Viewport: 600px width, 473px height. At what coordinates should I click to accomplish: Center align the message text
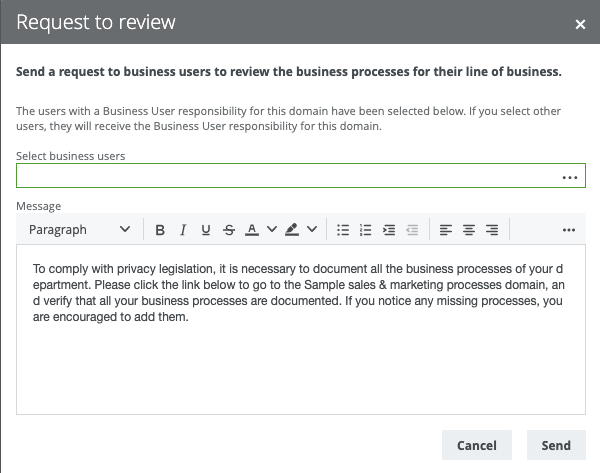click(469, 230)
